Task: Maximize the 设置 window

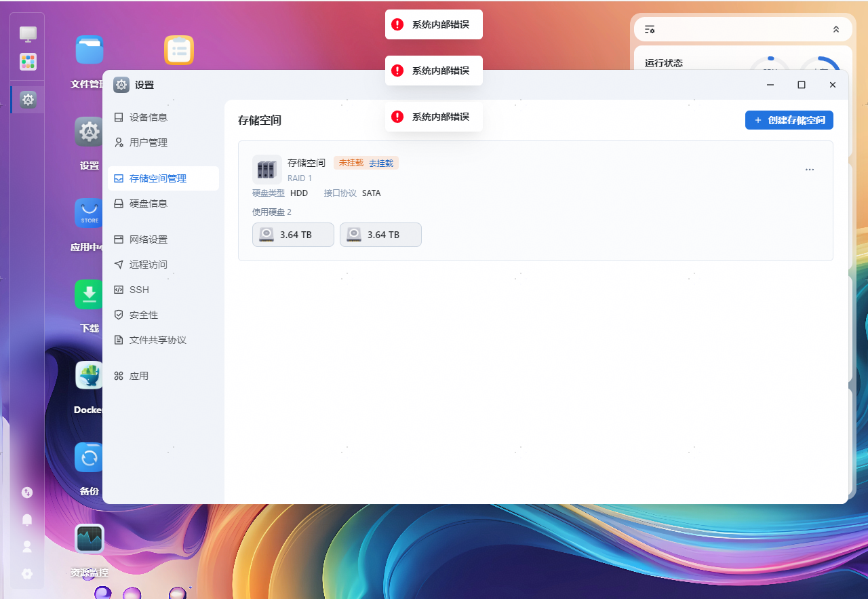Action: pyautogui.click(x=802, y=85)
